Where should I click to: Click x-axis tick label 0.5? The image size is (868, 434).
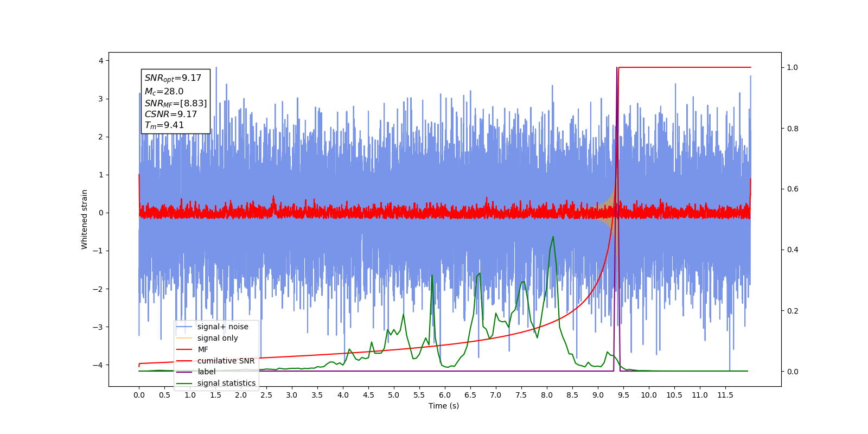pyautogui.click(x=164, y=395)
